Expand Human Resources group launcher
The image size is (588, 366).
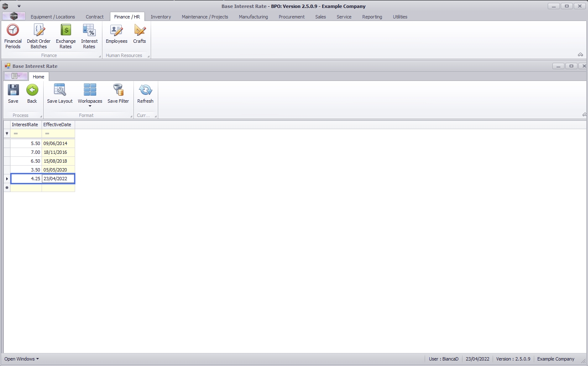pyautogui.click(x=149, y=56)
